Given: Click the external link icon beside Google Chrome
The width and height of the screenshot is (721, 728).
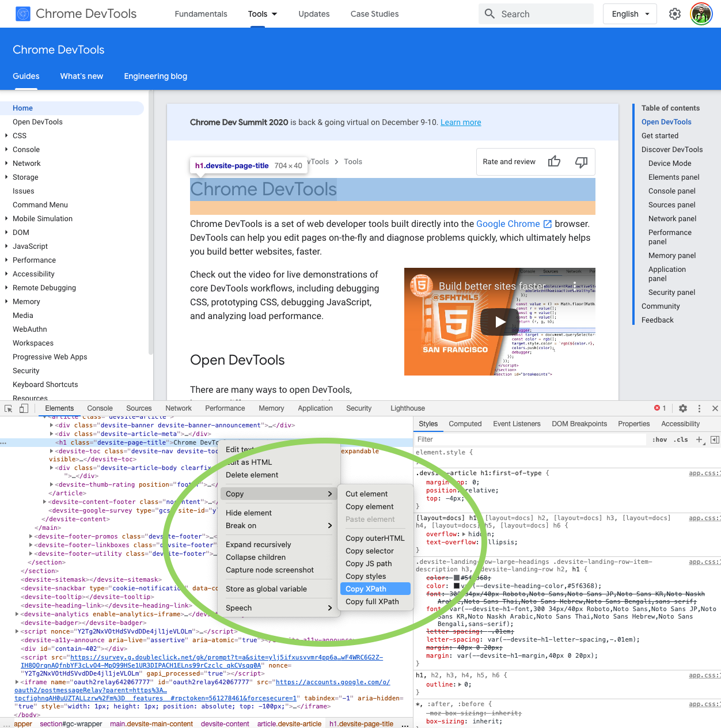Looking at the screenshot, I should 548,224.
